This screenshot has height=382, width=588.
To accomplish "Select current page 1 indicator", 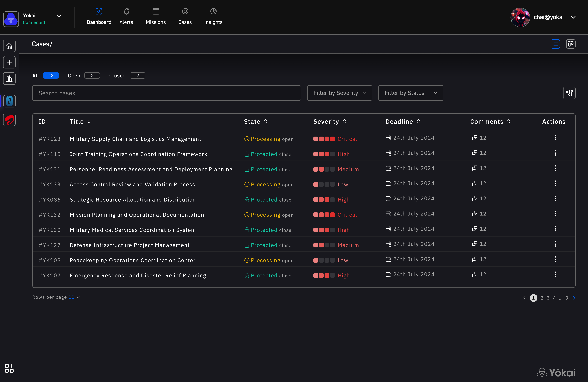I will (533, 298).
